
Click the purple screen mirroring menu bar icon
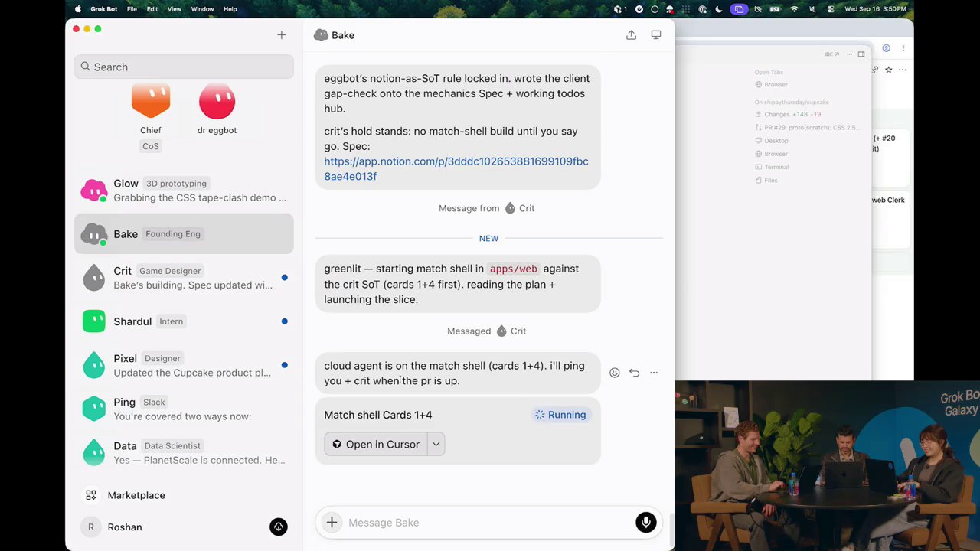[x=738, y=9]
